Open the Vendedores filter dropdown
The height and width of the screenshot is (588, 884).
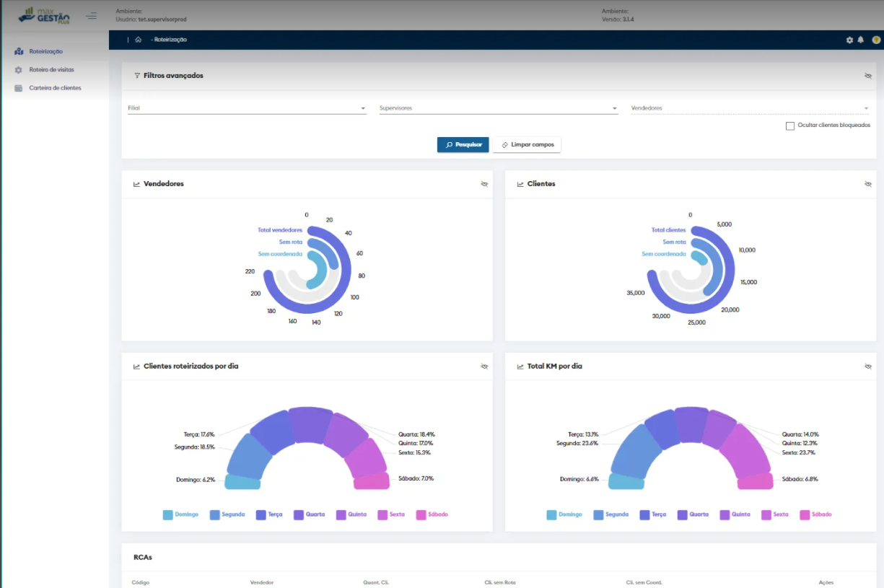749,108
